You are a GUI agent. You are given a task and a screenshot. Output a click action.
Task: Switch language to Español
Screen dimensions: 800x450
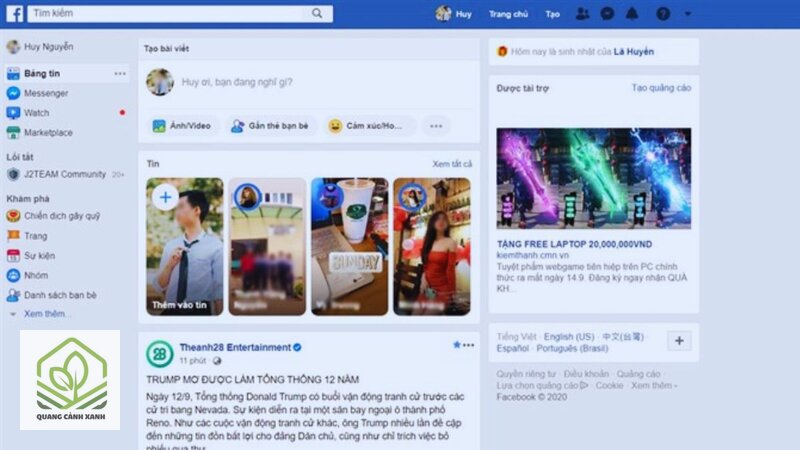(x=513, y=348)
